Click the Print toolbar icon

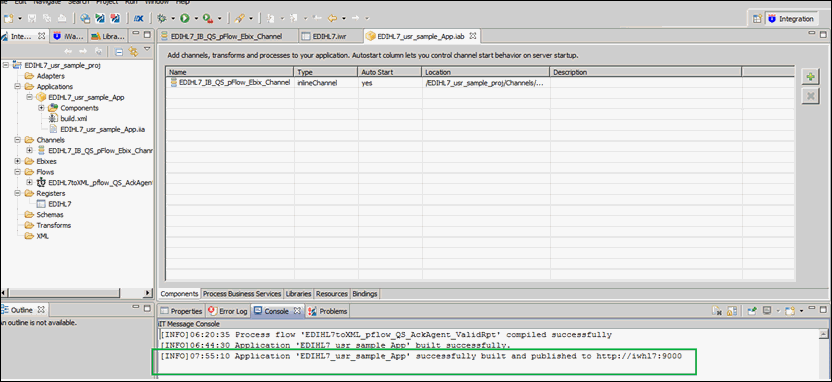63,19
